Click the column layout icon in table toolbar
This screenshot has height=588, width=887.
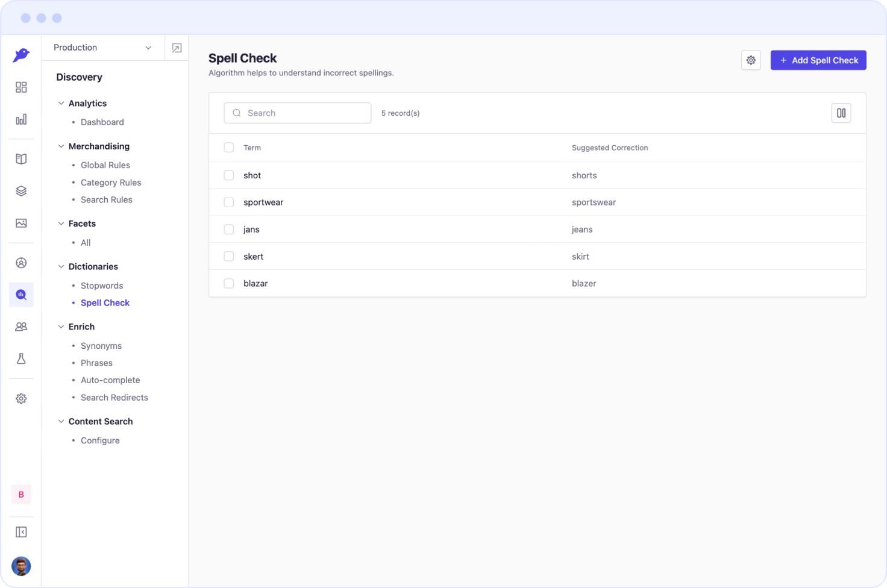(x=841, y=113)
